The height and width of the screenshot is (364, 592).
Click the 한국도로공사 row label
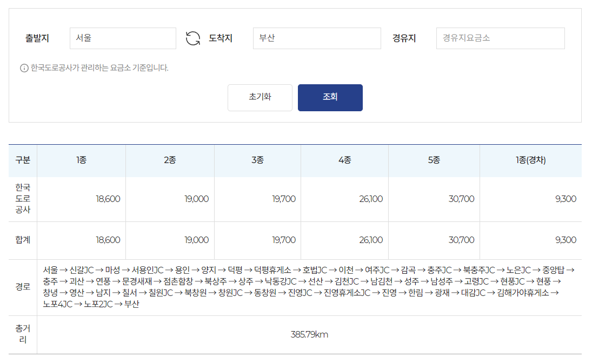(x=23, y=198)
